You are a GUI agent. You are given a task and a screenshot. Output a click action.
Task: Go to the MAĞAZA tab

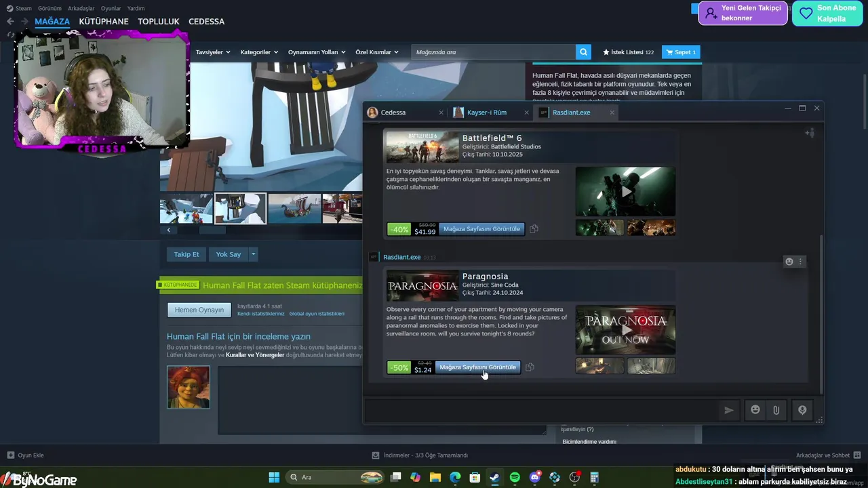[52, 22]
